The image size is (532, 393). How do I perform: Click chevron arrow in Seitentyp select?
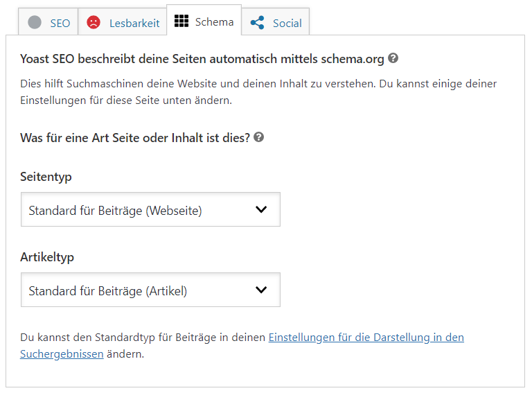(261, 209)
